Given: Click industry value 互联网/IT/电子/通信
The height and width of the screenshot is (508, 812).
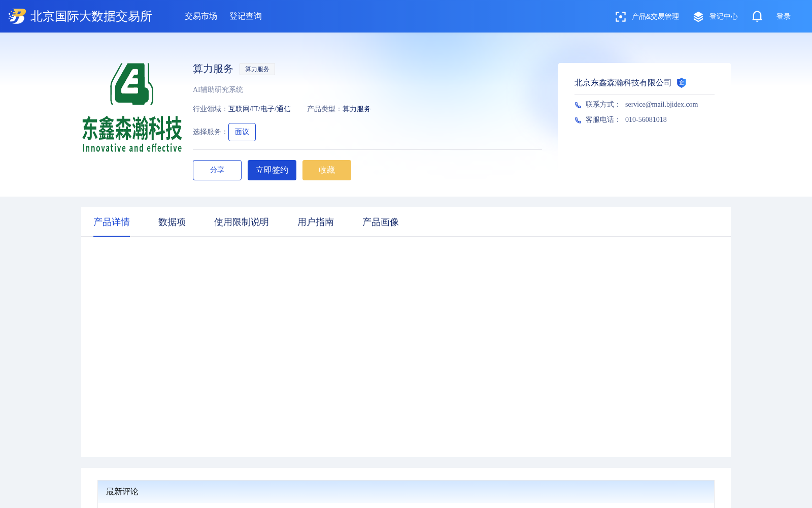Looking at the screenshot, I should coord(259,109).
